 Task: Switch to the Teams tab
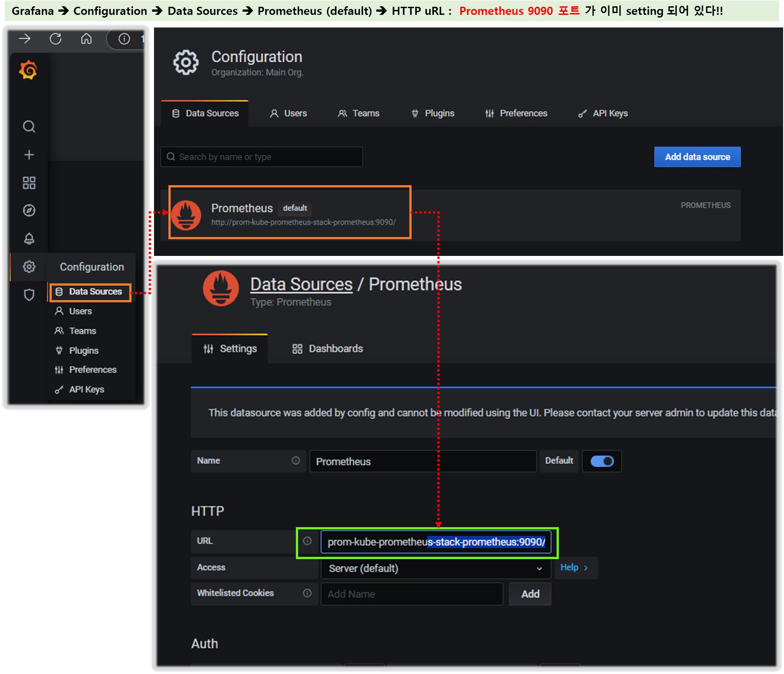point(359,114)
